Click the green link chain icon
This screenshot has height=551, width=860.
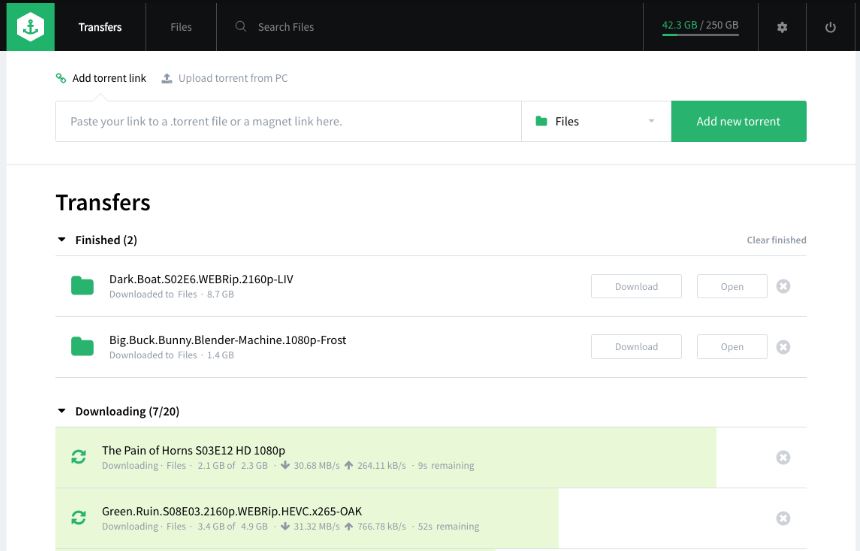(61, 78)
